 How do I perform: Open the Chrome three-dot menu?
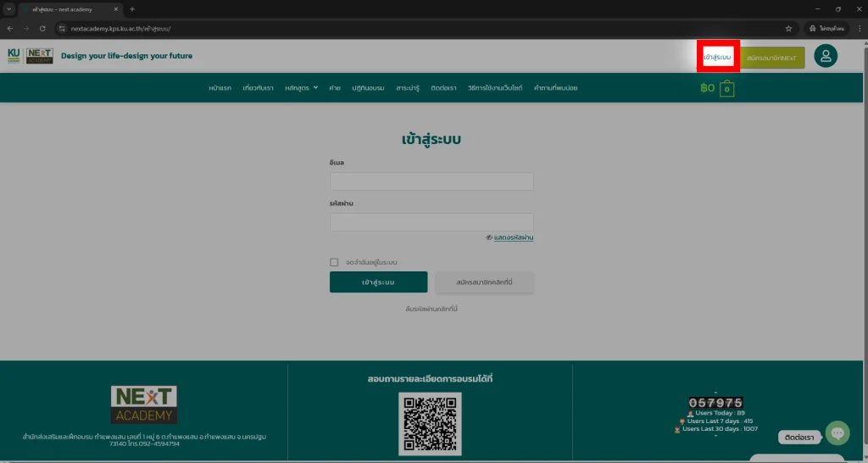pos(860,28)
